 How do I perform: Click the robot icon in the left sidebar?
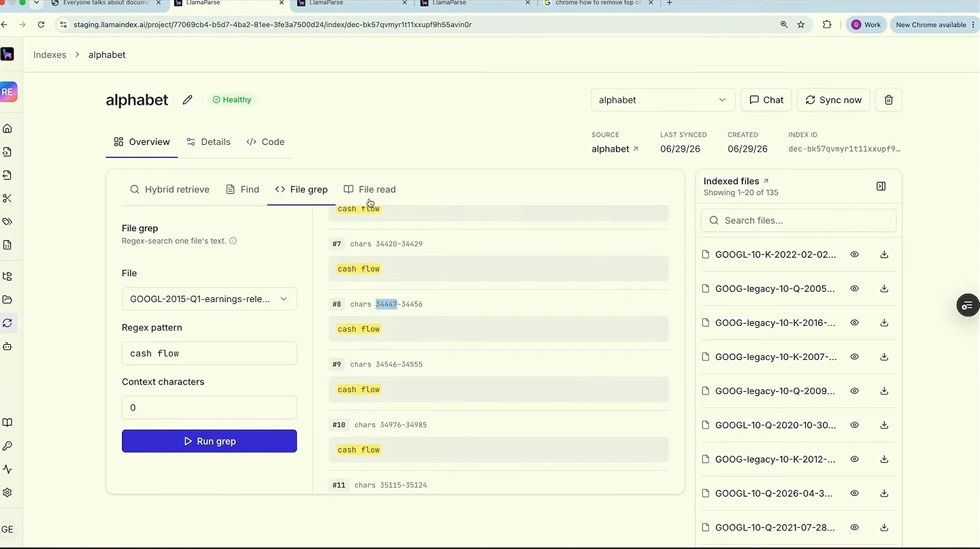point(7,346)
